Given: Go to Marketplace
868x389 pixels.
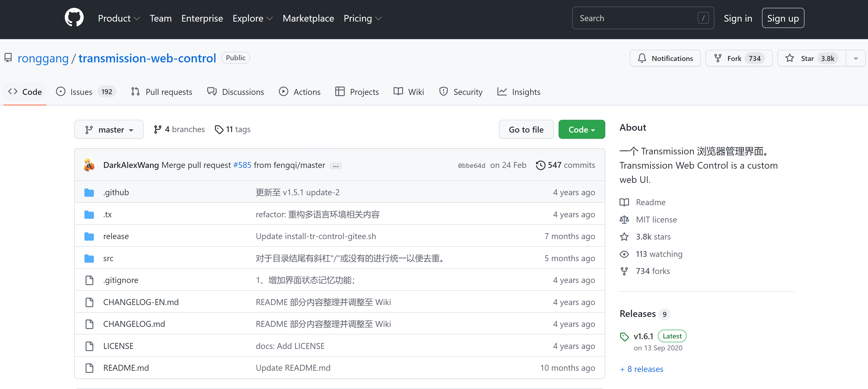Looking at the screenshot, I should (308, 18).
